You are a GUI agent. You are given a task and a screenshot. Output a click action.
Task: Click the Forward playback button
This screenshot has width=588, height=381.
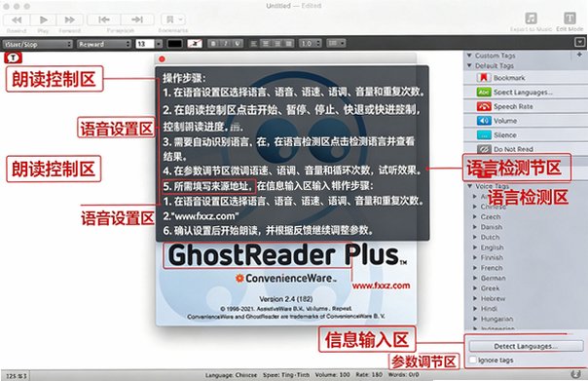coord(69,19)
